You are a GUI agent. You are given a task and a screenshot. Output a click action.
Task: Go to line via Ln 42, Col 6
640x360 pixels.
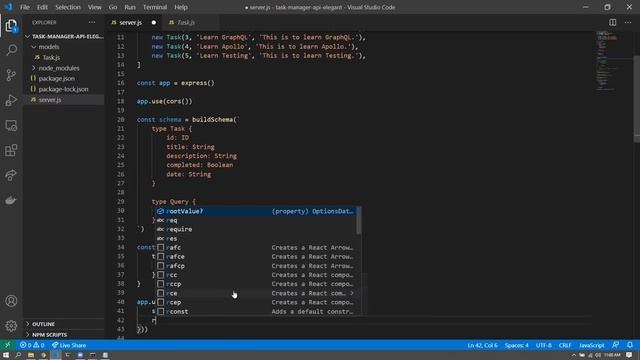[x=482, y=345]
